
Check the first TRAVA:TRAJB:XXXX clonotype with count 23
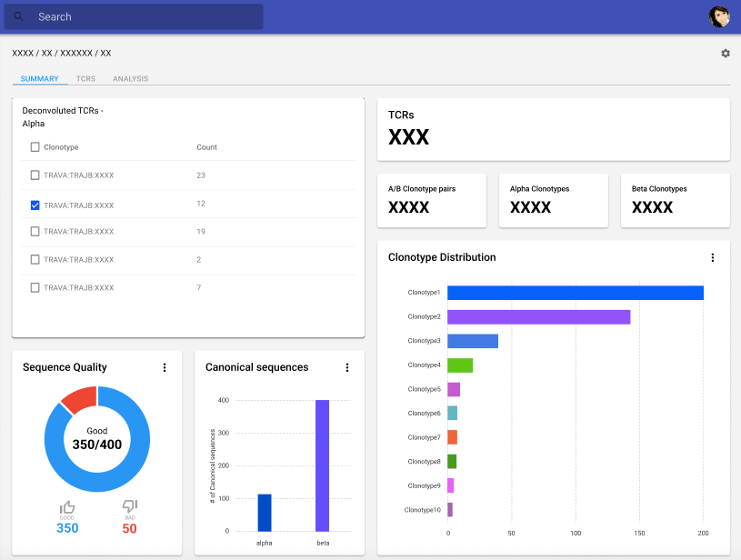35,175
